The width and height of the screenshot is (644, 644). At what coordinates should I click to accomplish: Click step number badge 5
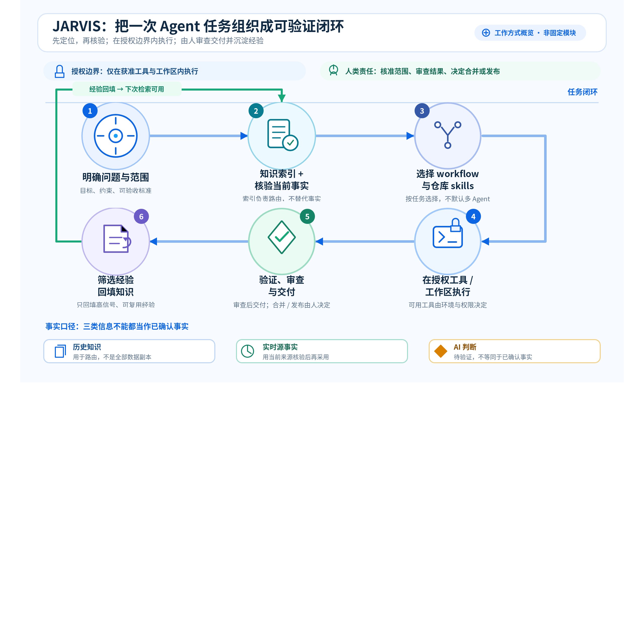point(307,216)
